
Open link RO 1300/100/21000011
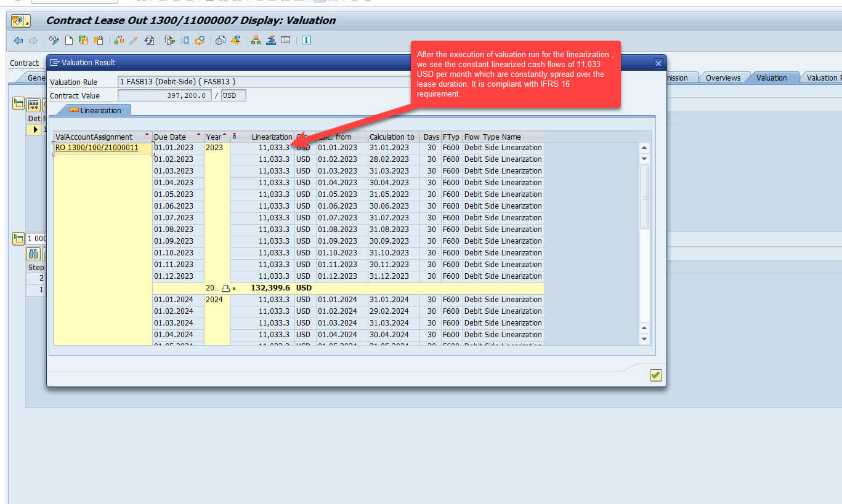[97, 148]
